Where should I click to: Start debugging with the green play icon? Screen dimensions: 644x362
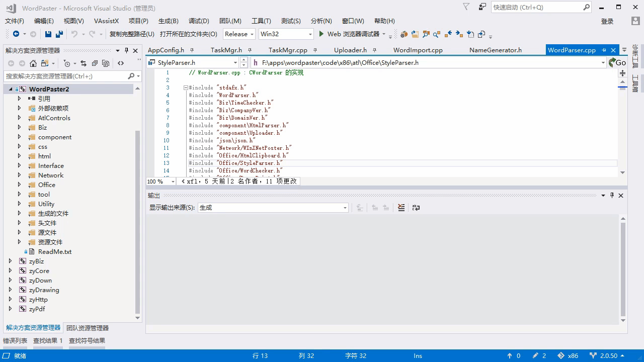(x=321, y=34)
